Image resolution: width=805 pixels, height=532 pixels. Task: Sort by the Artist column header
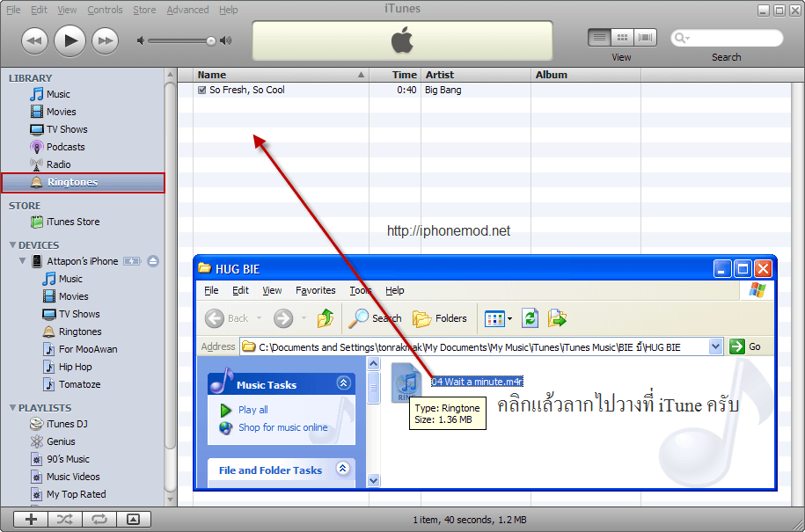point(476,75)
